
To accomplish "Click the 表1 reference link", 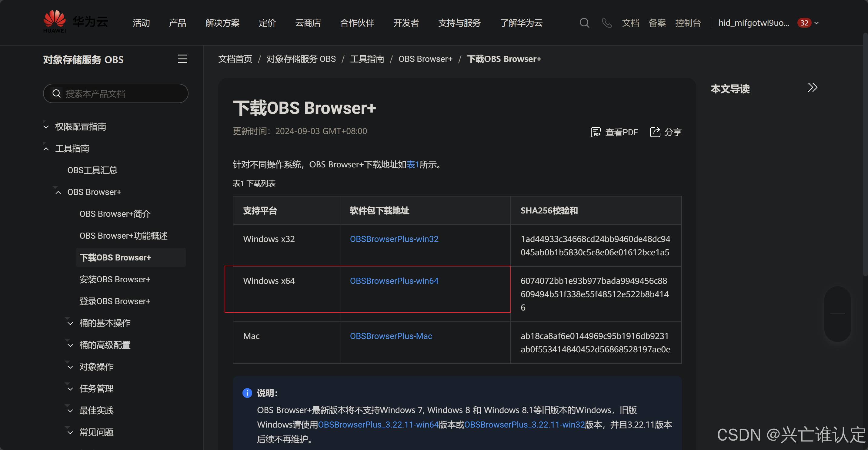I will [413, 164].
